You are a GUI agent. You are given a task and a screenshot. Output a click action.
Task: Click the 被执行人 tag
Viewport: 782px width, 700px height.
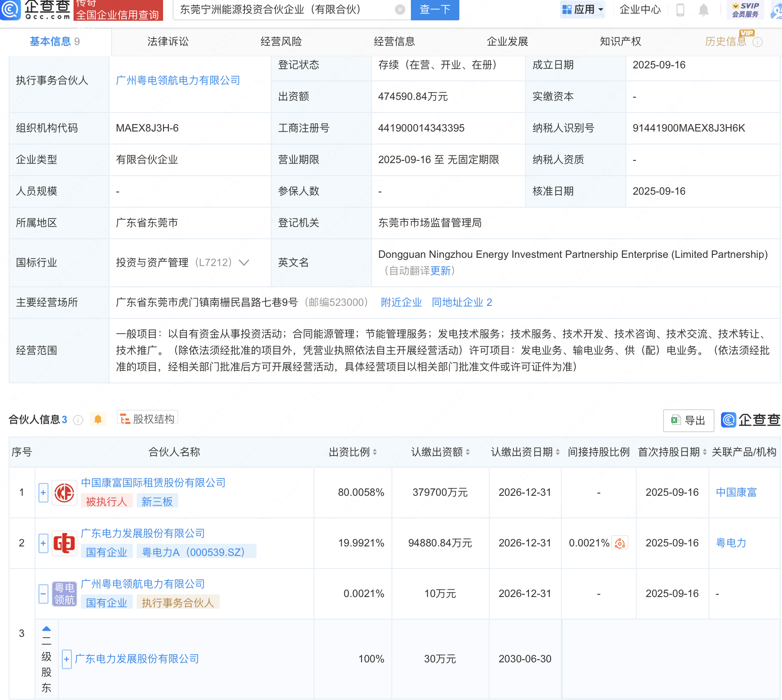coord(106,501)
